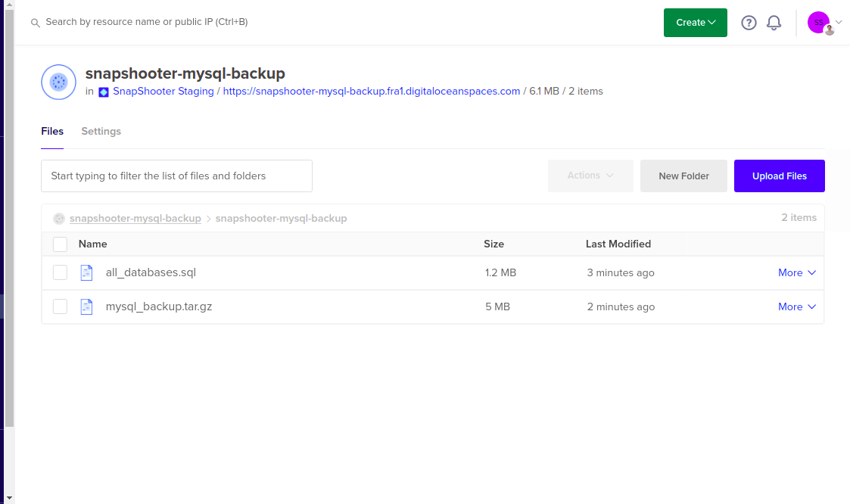The height and width of the screenshot is (504, 850).
Task: Switch to the Settings tab
Action: tap(101, 132)
